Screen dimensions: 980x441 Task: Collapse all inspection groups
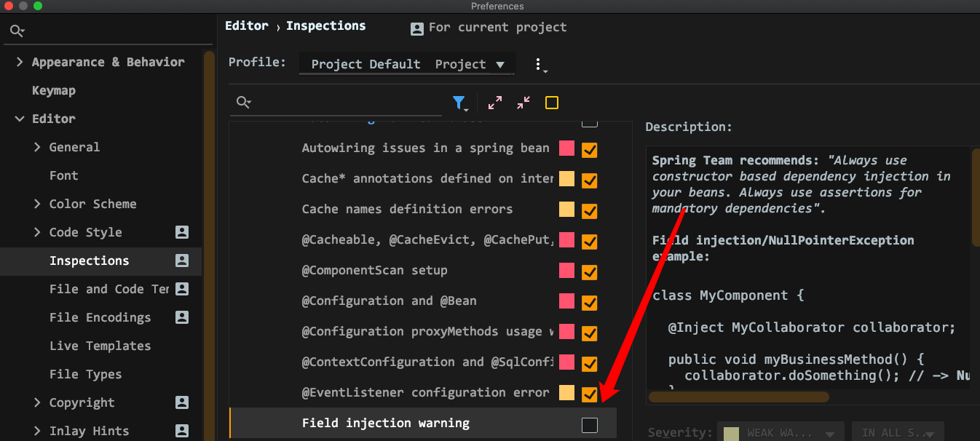523,103
